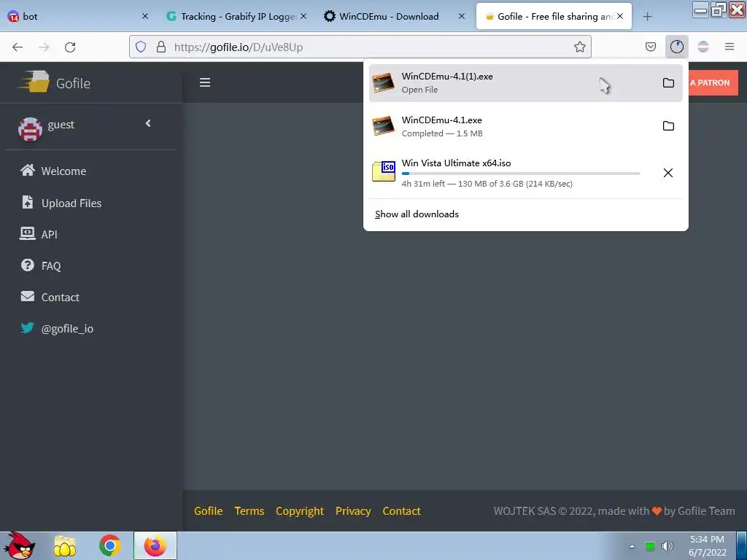This screenshot has width=747, height=560.
Task: Close the Gofile tab
Action: pos(620,16)
